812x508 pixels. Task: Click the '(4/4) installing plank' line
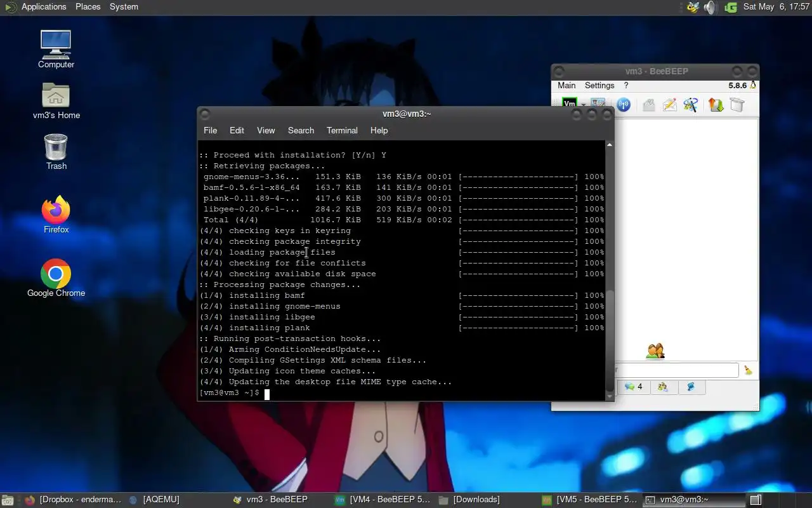[x=255, y=328]
